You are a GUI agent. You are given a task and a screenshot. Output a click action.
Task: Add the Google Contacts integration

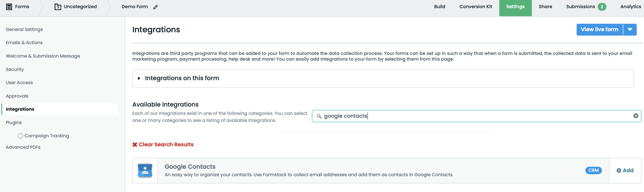[625, 170]
